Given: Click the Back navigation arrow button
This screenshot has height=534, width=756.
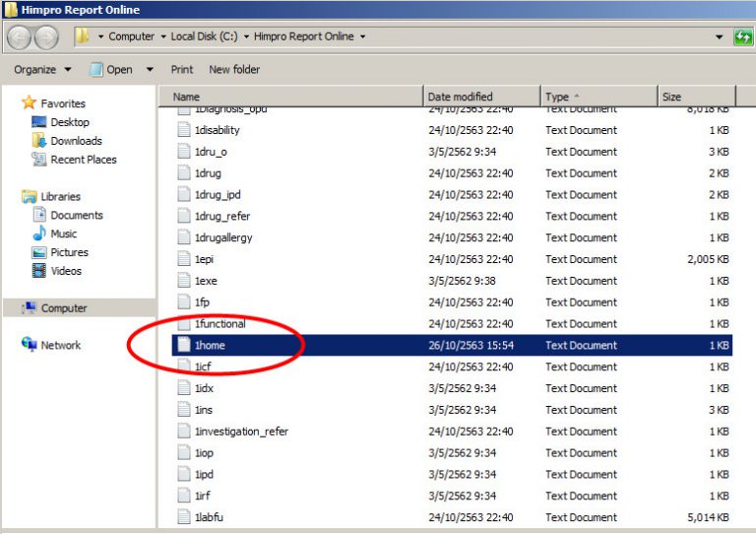Looking at the screenshot, I should click(x=20, y=37).
